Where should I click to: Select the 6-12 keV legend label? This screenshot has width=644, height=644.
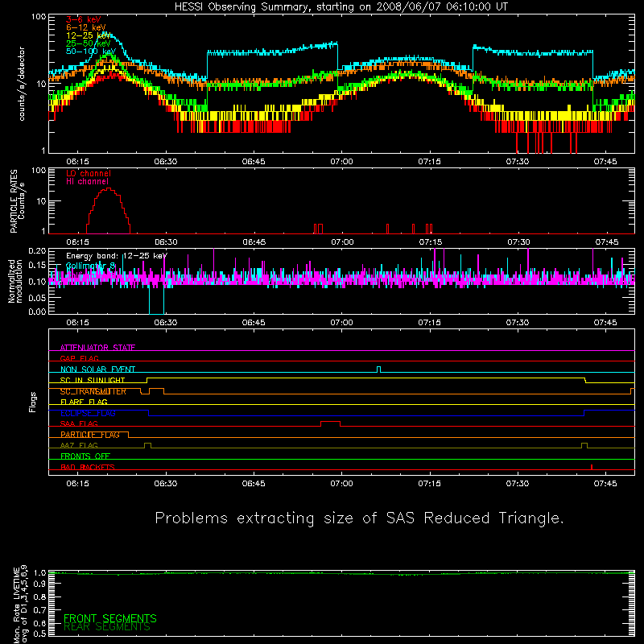86,27
